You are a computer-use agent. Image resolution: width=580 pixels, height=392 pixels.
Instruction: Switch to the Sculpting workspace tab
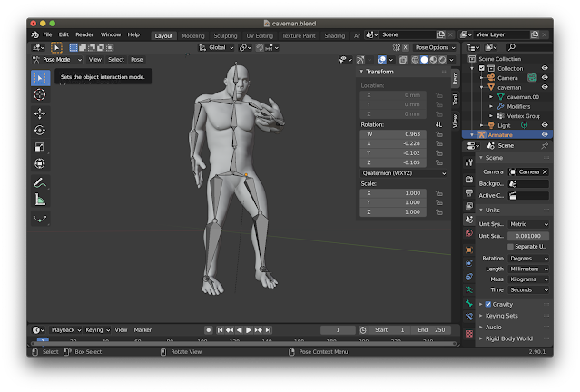(224, 35)
